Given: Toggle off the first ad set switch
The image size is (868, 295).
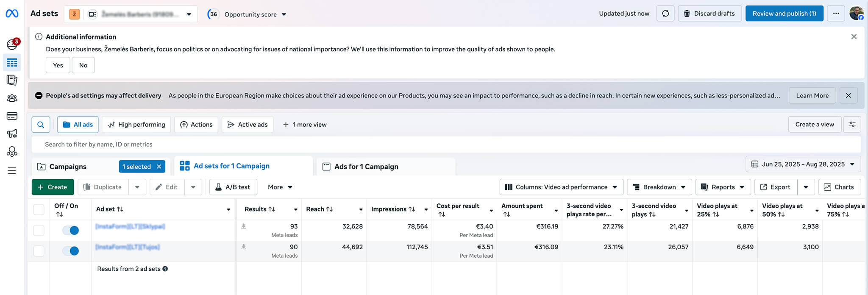Looking at the screenshot, I should click(x=70, y=230).
